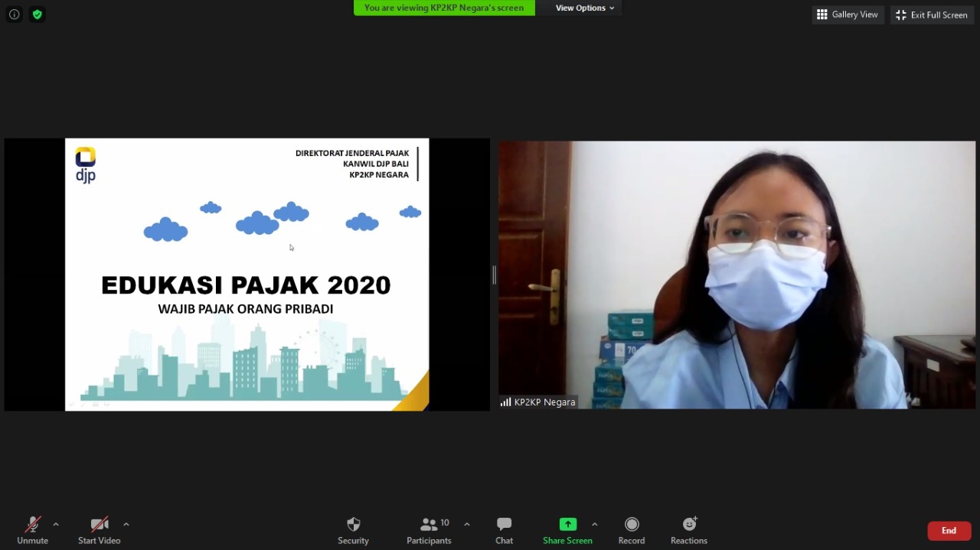Switch to Gallery View

click(848, 15)
